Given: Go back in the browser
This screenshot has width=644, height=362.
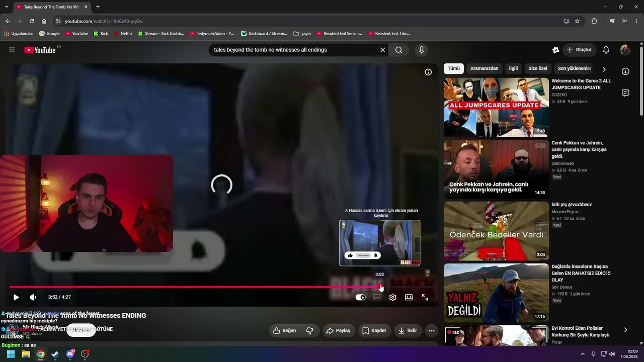Looking at the screenshot, I should click(x=8, y=21).
